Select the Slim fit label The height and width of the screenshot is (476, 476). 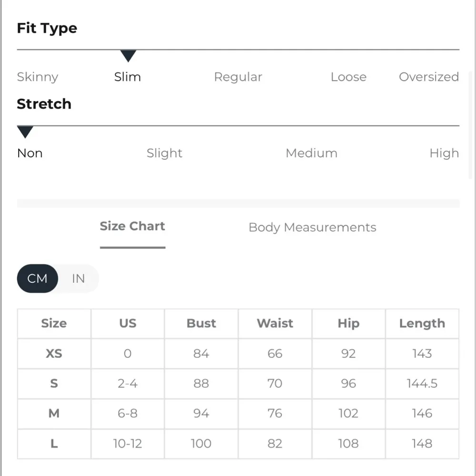pyautogui.click(x=128, y=77)
